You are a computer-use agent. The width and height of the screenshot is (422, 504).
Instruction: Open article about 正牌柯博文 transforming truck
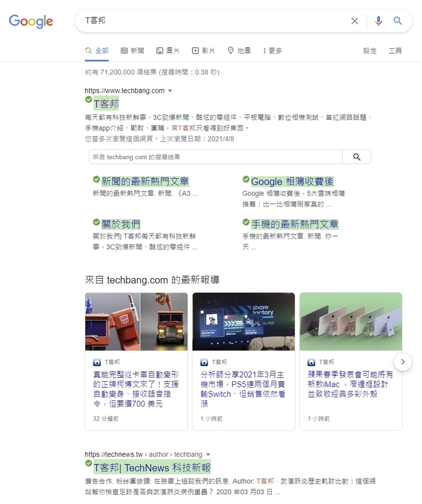coord(136,389)
